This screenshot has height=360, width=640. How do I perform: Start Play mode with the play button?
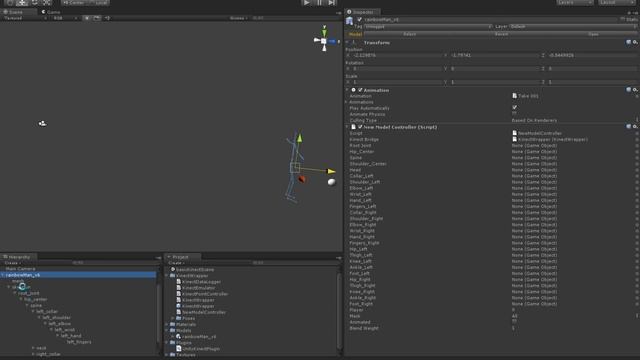click(x=307, y=2)
